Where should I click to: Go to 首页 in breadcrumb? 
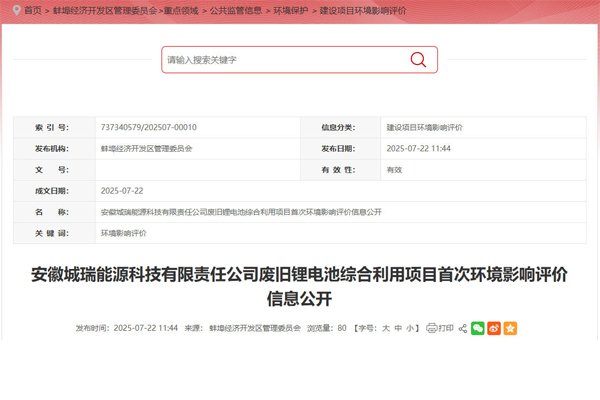[x=33, y=9]
